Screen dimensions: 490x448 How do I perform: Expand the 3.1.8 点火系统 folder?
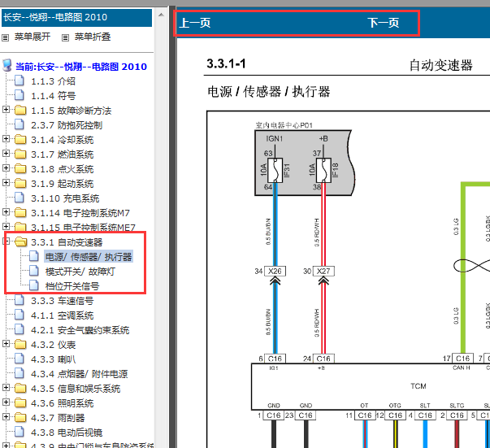(x=6, y=168)
